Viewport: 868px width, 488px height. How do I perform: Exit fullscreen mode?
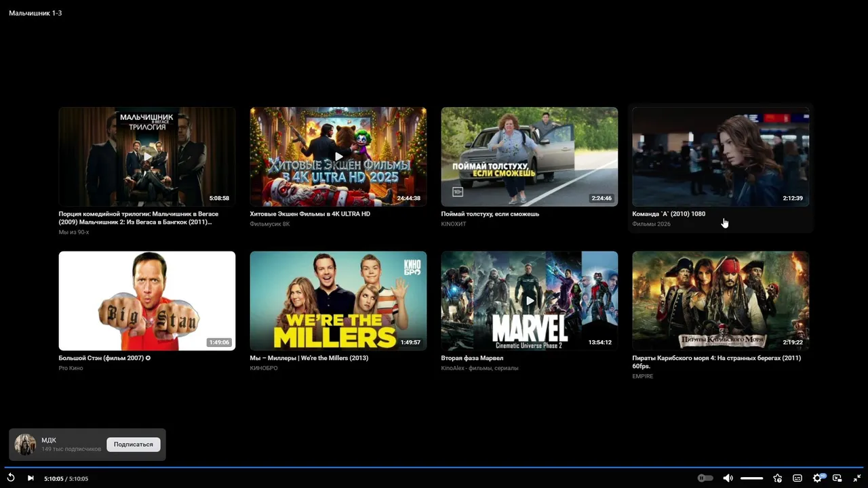[x=857, y=478]
